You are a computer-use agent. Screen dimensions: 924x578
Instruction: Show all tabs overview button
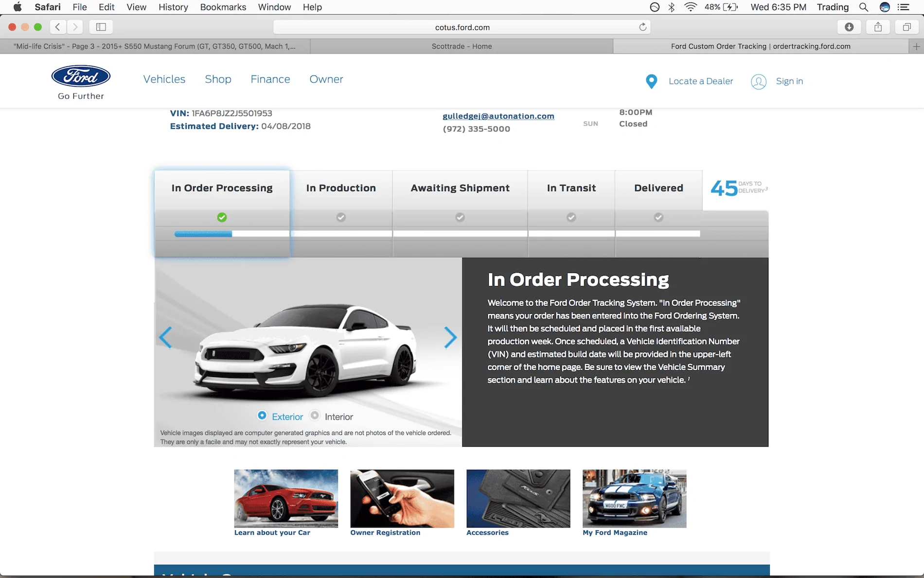[906, 27]
